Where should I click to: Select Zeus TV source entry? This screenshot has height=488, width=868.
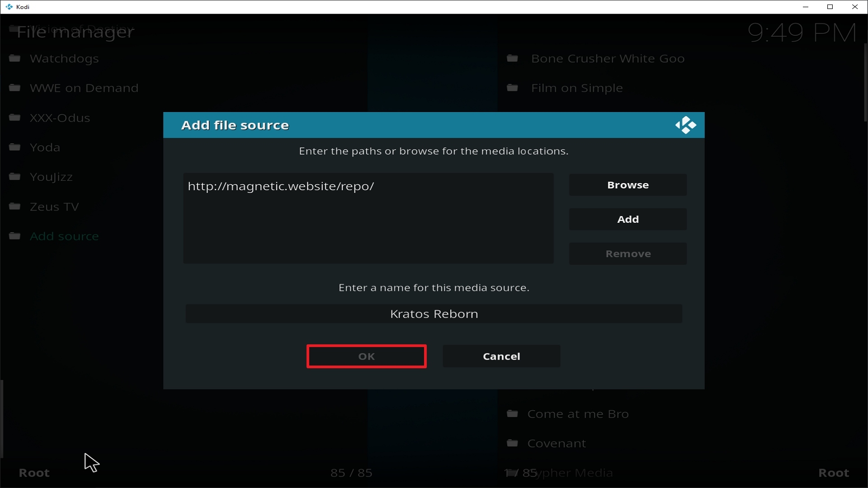(54, 207)
